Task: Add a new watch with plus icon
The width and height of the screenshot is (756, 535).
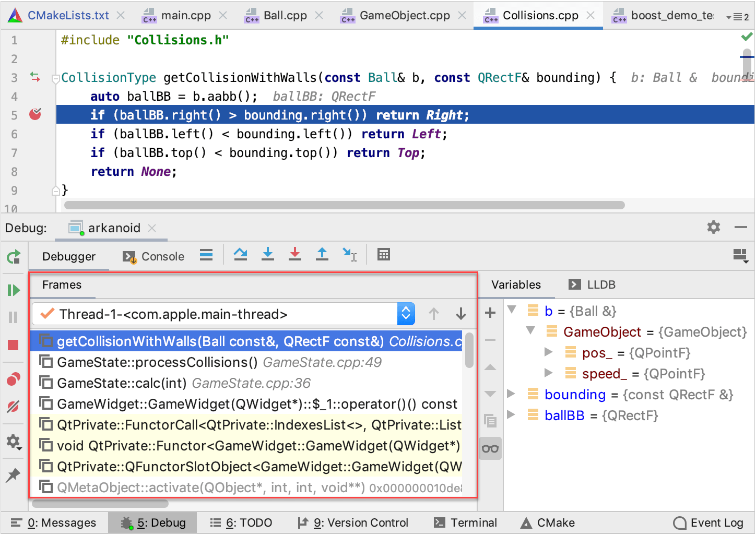Action: coord(490,313)
